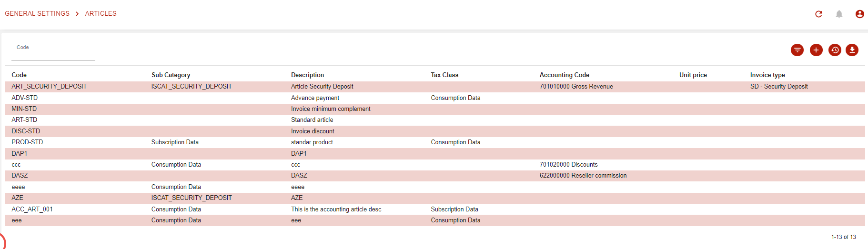This screenshot has width=868, height=249.
Task: Click the Articles breadcrumb
Action: [x=101, y=13]
